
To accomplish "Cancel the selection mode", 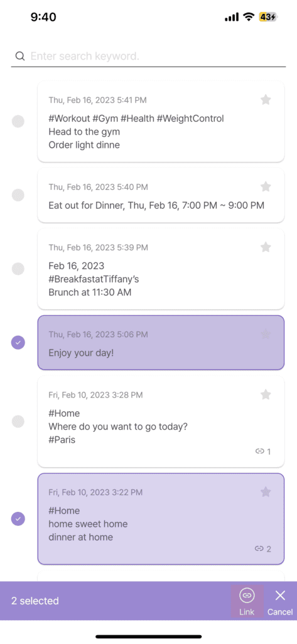I will (280, 601).
